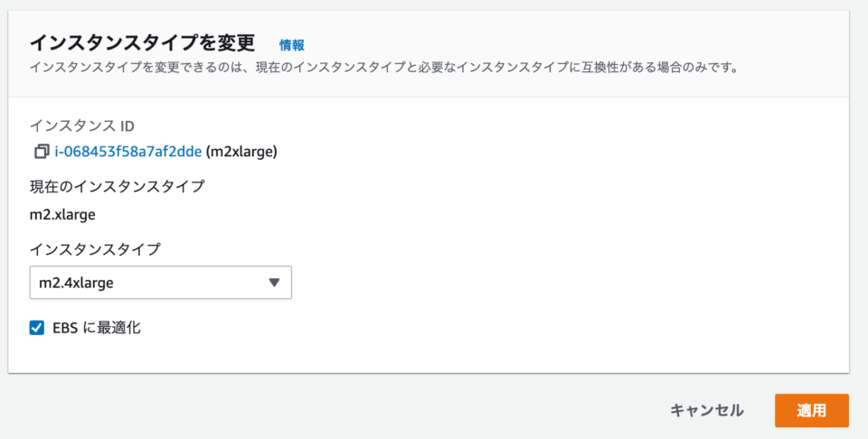Click the インスタンスタイプ label above the dropdown

[x=95, y=249]
